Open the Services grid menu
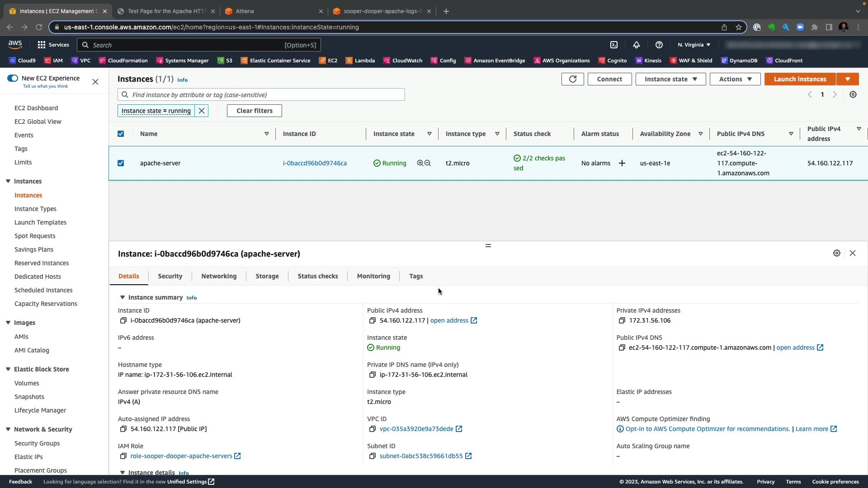Screen dimensions: 868x488 click(x=42, y=45)
